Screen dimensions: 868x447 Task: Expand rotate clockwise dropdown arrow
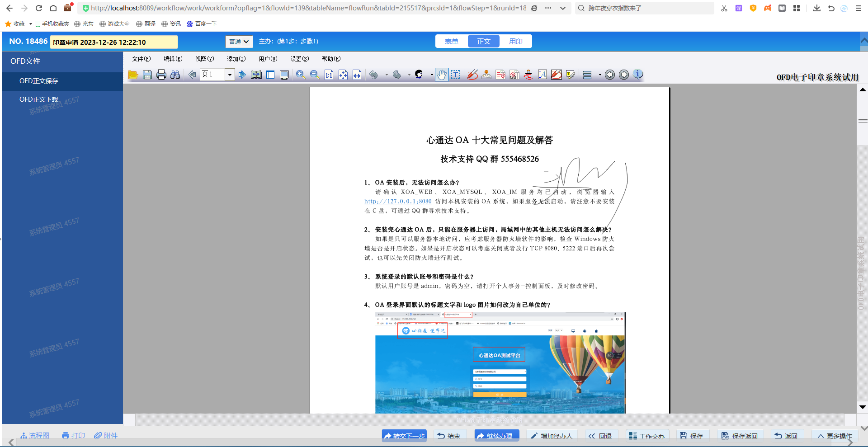pos(409,75)
